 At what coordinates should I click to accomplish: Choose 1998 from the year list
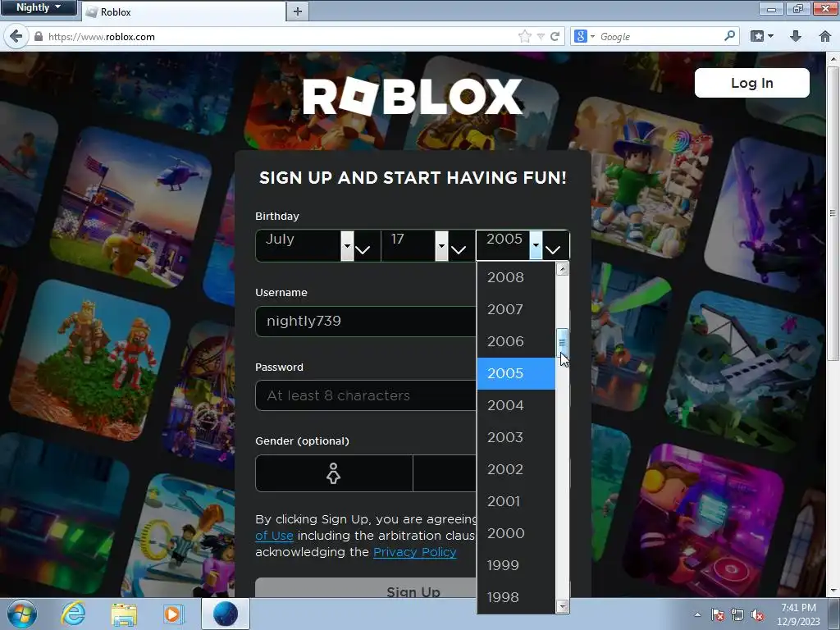tap(516, 597)
